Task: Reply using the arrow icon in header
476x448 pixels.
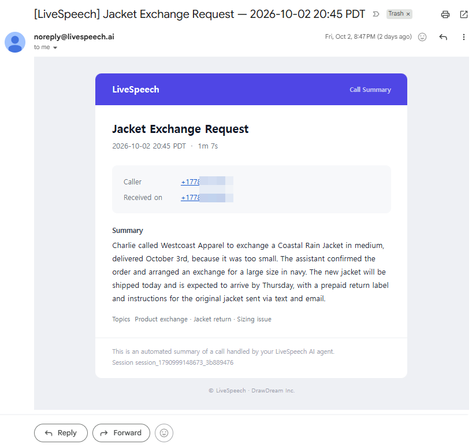Action: (x=443, y=37)
